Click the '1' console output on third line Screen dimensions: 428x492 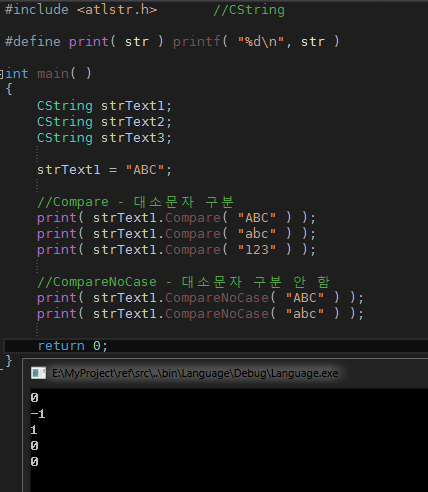click(34, 430)
